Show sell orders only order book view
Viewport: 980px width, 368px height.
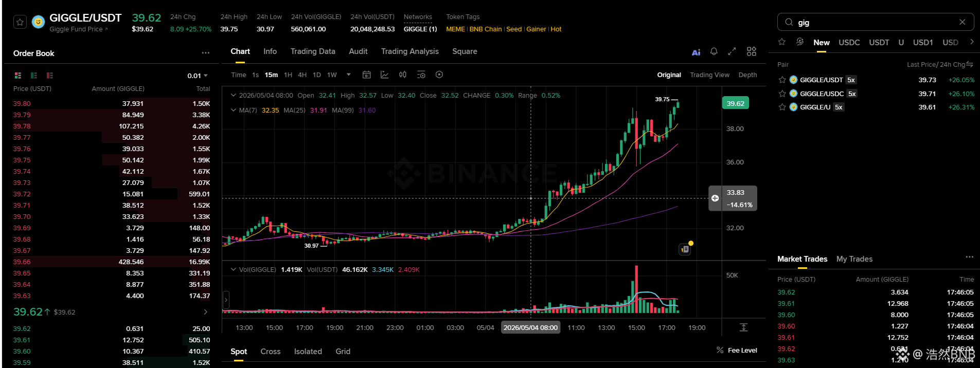(x=50, y=76)
